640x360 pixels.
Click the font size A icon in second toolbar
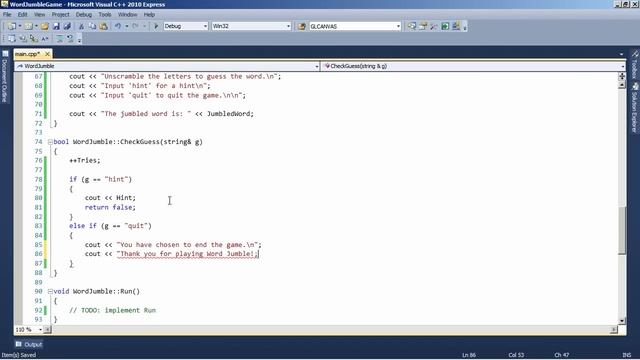pos(45,39)
